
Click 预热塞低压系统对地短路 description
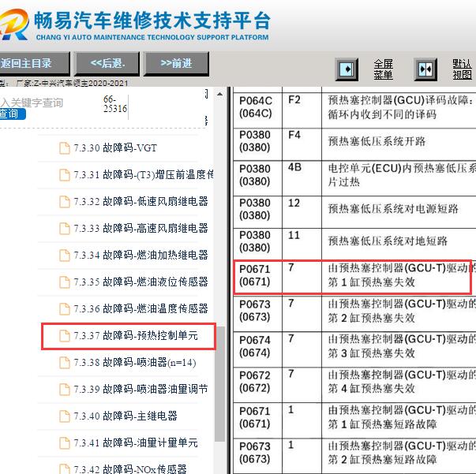(388, 241)
